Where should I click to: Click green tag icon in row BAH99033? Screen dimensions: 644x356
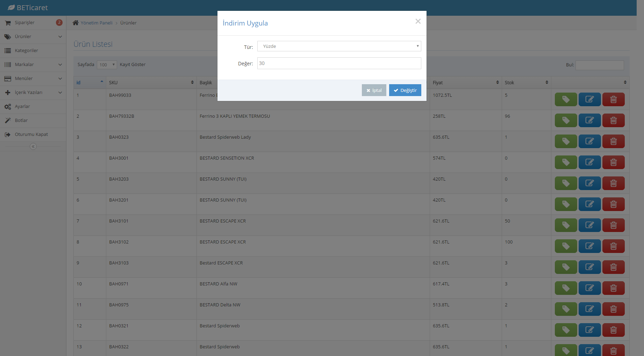tap(566, 100)
